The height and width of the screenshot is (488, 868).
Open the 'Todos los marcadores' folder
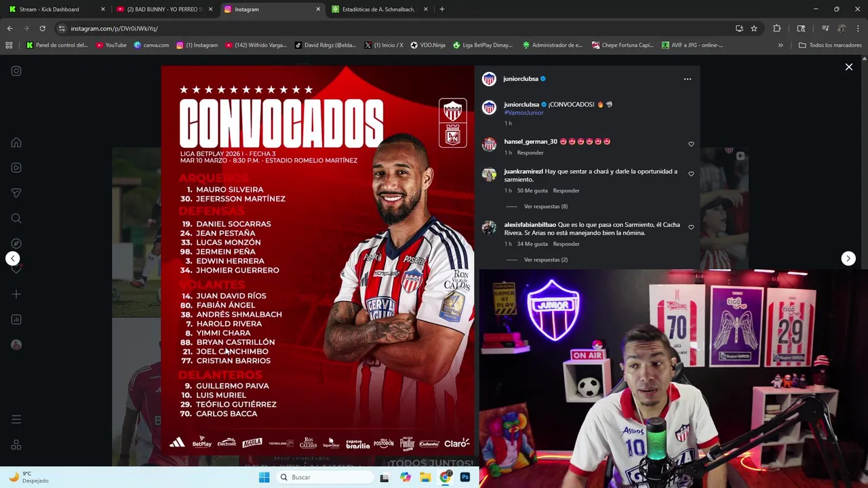tap(831, 45)
